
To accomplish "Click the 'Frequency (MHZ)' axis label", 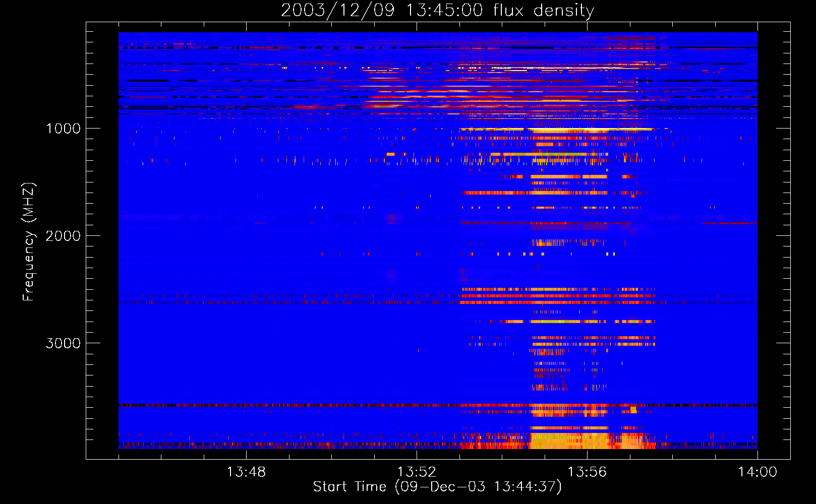I will [28, 242].
